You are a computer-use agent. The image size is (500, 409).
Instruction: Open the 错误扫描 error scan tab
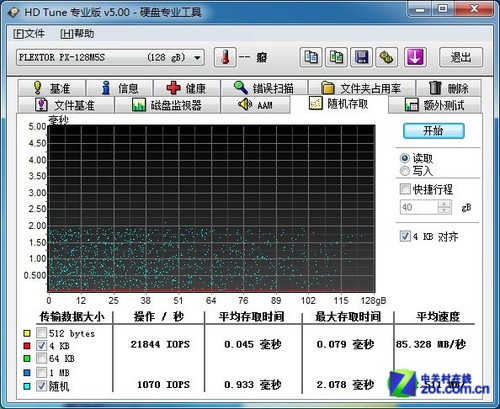(264, 88)
